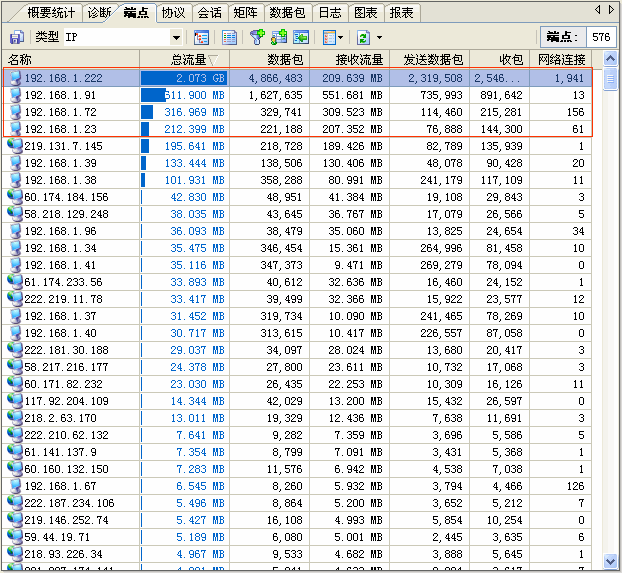Click the details view icon next to type dropdown
The image size is (622, 573).
(202, 37)
